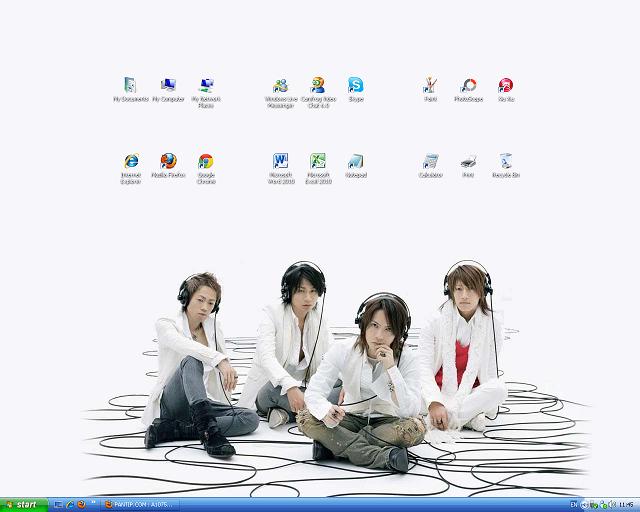The height and width of the screenshot is (512, 640).
Task: Expand the Quick Launch overflow chevron
Action: click(x=93, y=503)
